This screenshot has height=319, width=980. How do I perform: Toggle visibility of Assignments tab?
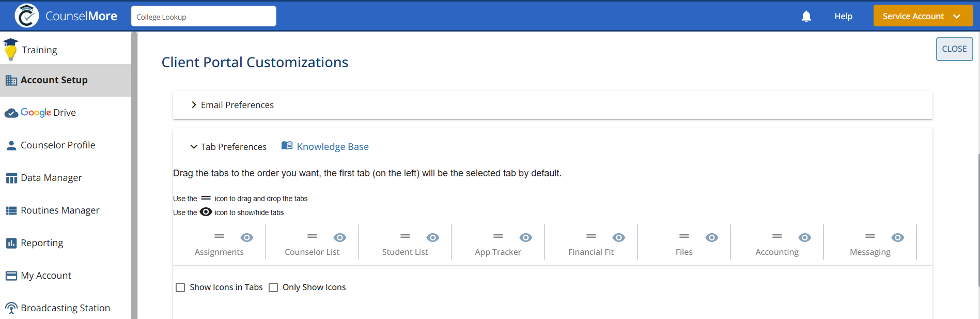coord(247,237)
